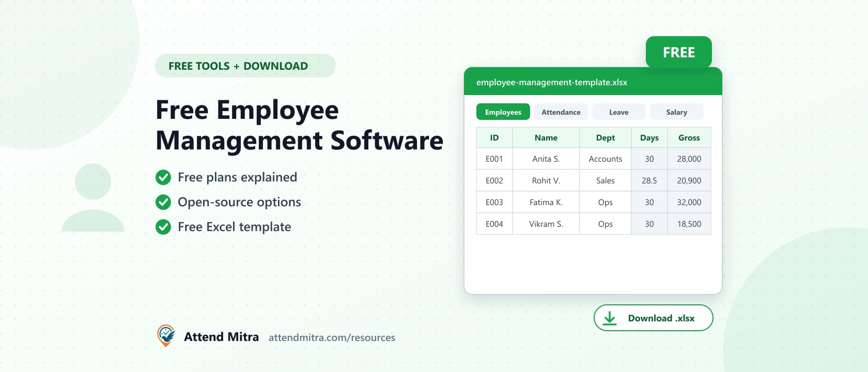Select the 28.5 days cell

(649, 180)
